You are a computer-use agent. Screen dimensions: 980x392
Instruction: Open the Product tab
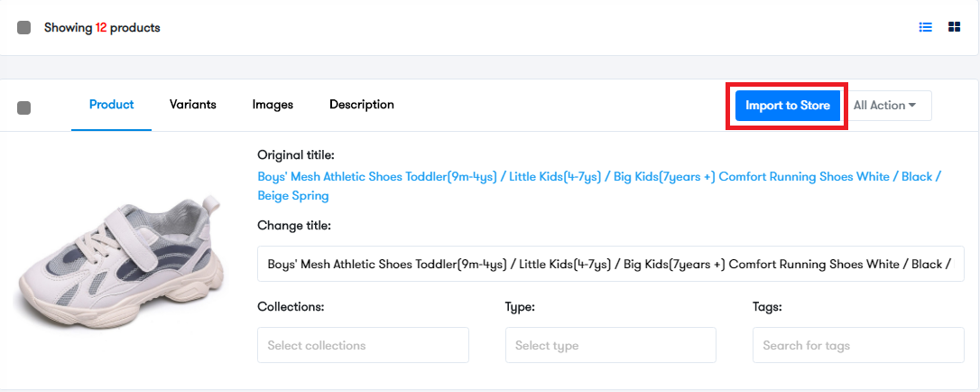pyautogui.click(x=111, y=105)
